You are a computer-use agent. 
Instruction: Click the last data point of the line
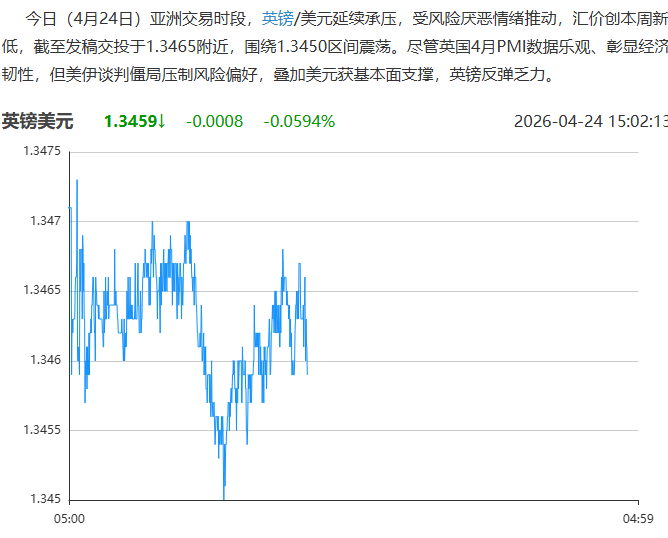[x=307, y=373]
